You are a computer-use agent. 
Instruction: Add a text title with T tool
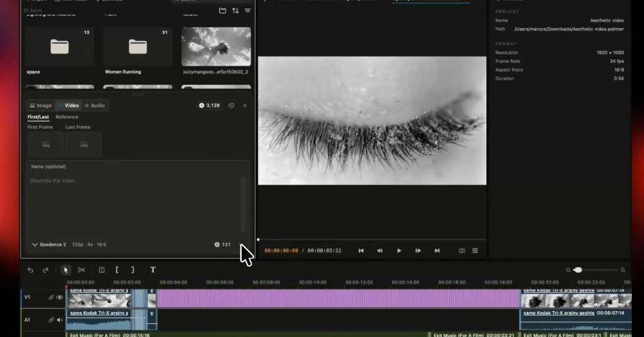click(153, 270)
